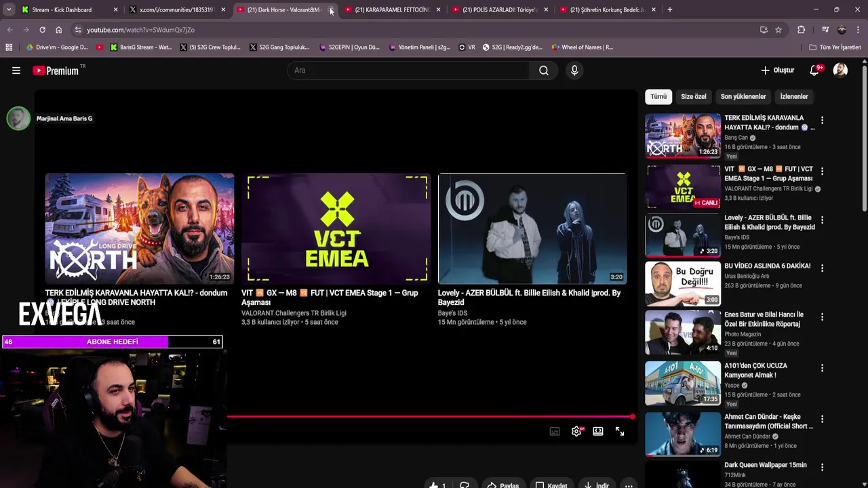Viewport: 868px width, 488px height.
Task: Switch to Stream - Kick Dashboard tab
Action: tap(70, 10)
